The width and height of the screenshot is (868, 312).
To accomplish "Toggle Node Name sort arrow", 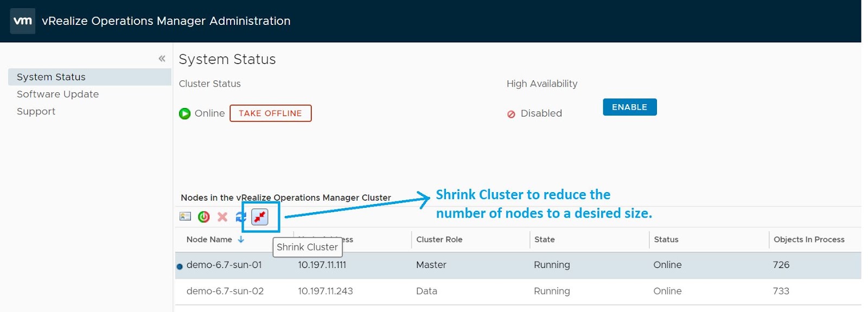I will pos(241,239).
